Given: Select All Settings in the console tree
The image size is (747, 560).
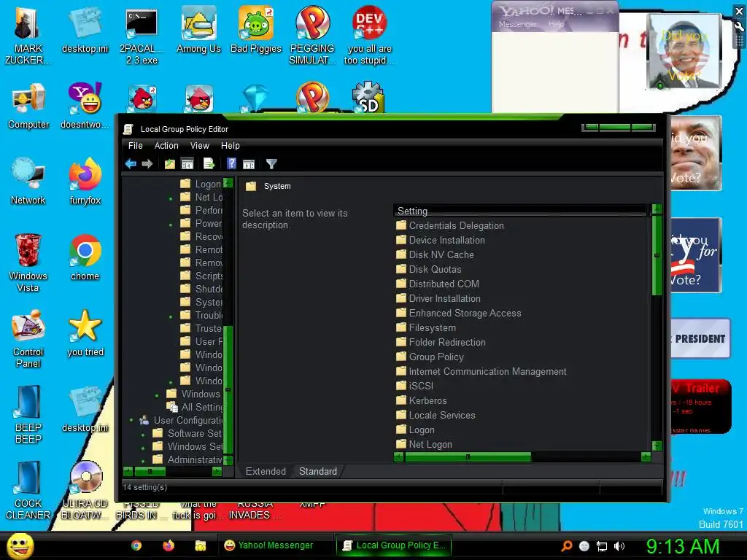Looking at the screenshot, I should tap(202, 407).
